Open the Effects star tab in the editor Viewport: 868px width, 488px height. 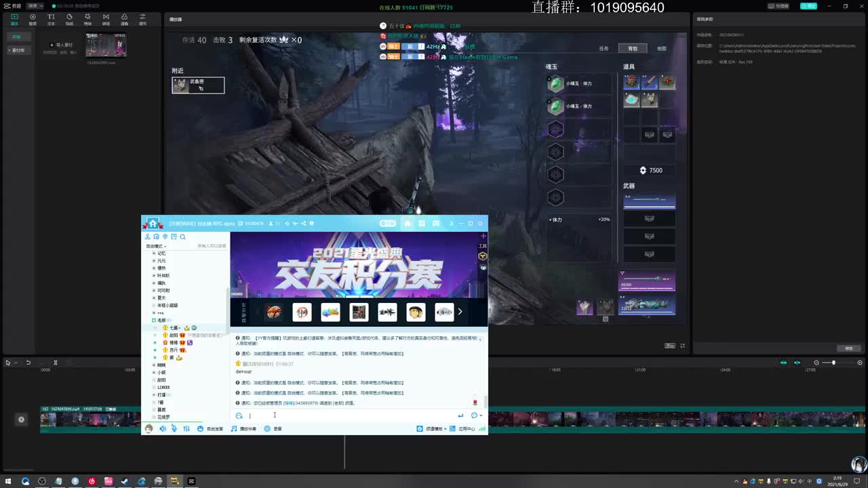(87, 18)
